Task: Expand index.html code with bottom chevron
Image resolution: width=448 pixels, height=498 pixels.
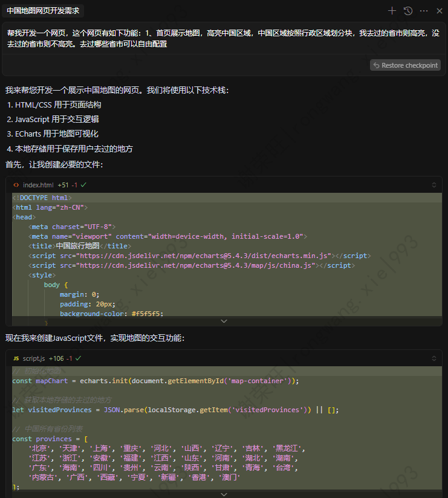Action: click(x=224, y=321)
